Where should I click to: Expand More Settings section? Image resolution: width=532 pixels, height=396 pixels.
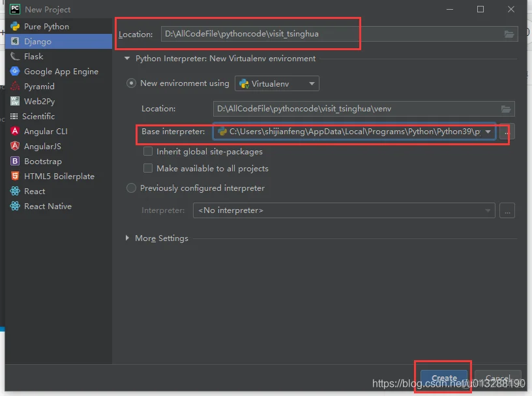[127, 238]
